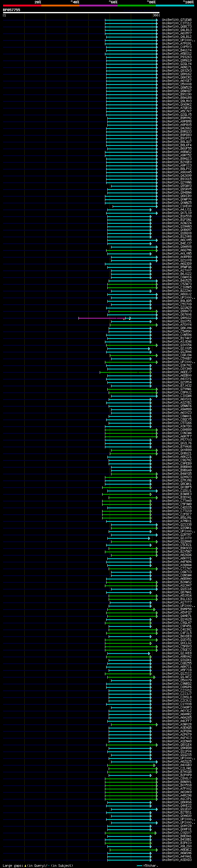Select hit label UniRef100_Q2QLY4

click(x=177, y=64)
